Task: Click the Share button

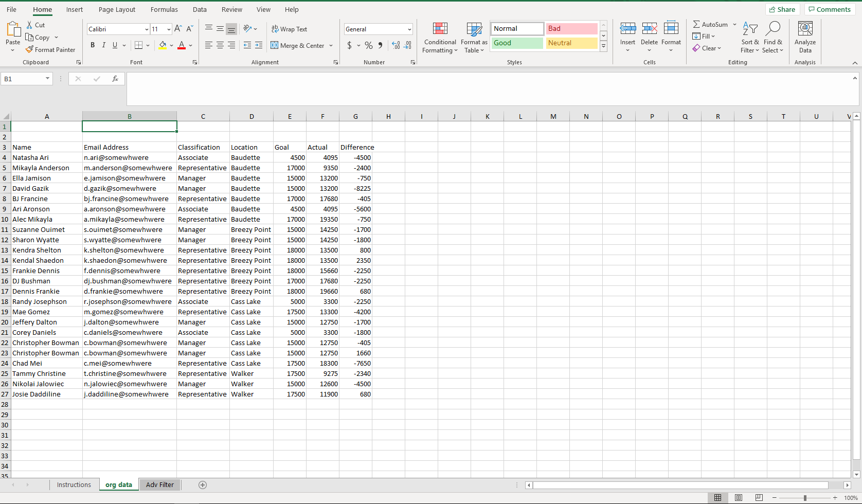Action: 782,9
